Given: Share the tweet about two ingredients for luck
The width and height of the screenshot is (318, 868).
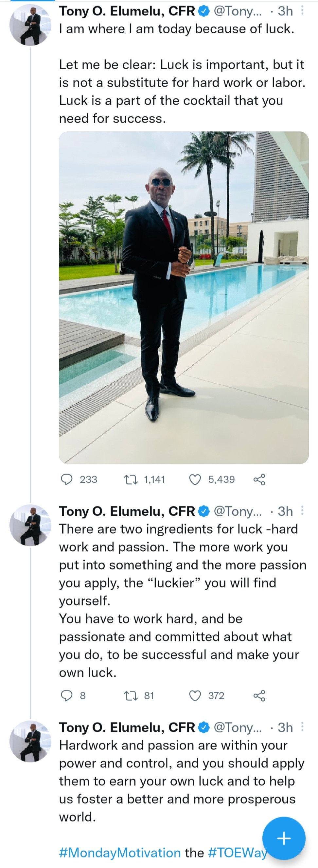Looking at the screenshot, I should coord(259,695).
